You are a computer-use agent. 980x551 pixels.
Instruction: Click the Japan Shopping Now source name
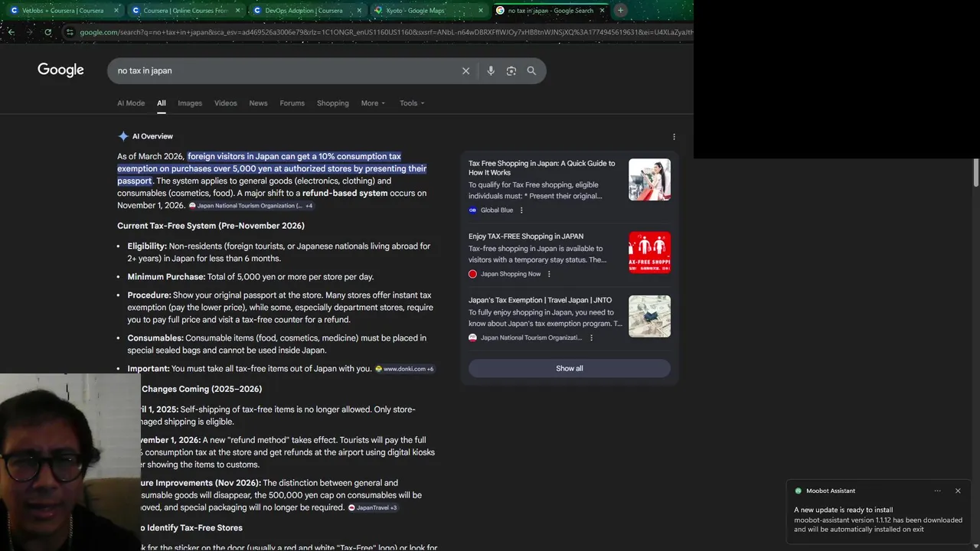click(x=511, y=274)
